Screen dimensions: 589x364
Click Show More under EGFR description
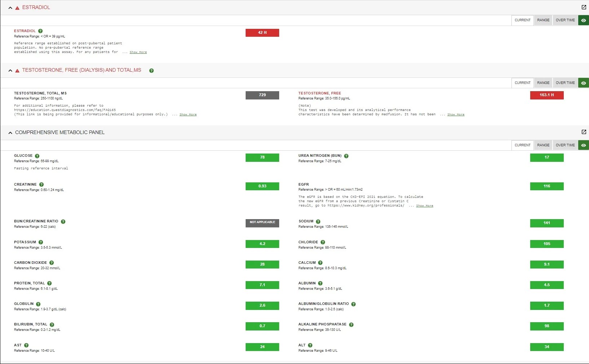[x=425, y=206]
